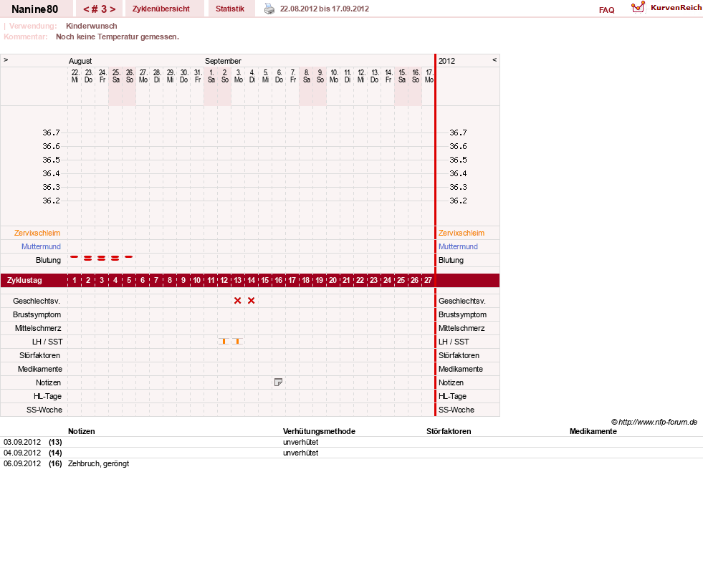Go to previous cycle via '<' next to #3

tap(86, 9)
